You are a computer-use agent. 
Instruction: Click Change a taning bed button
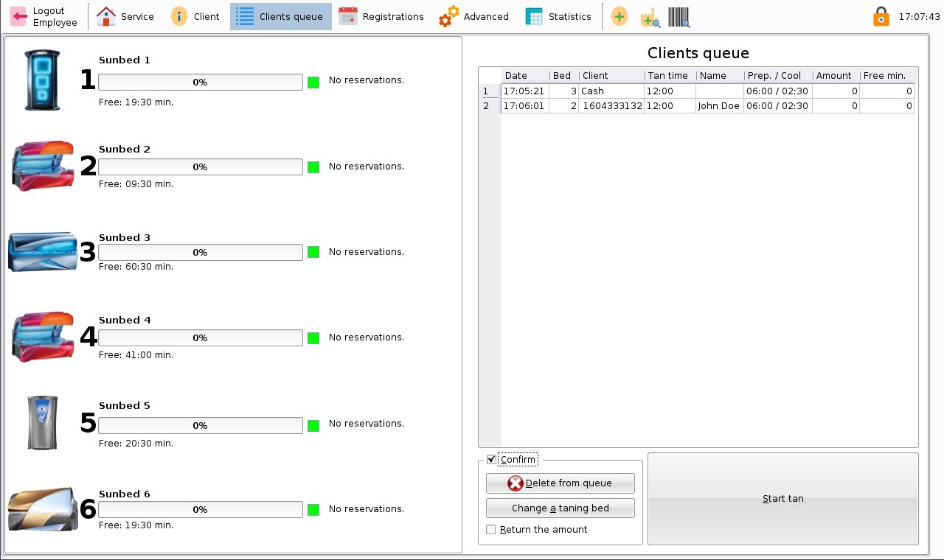coord(560,508)
